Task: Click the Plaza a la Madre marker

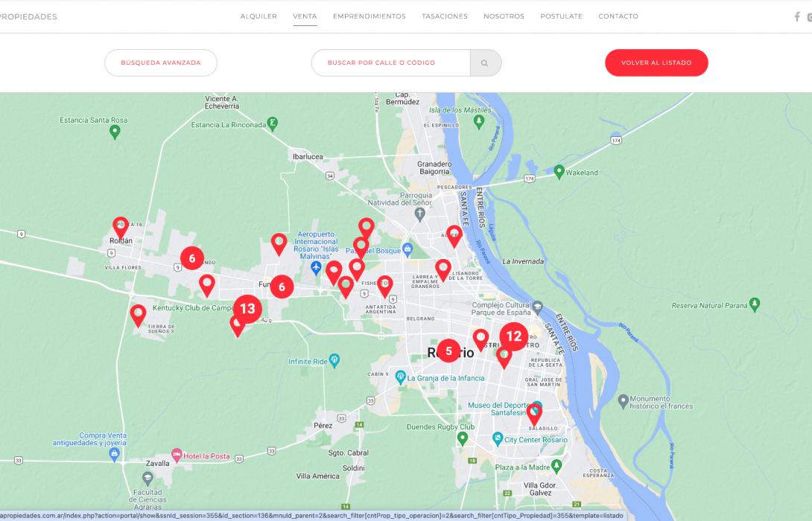Action: click(x=556, y=466)
